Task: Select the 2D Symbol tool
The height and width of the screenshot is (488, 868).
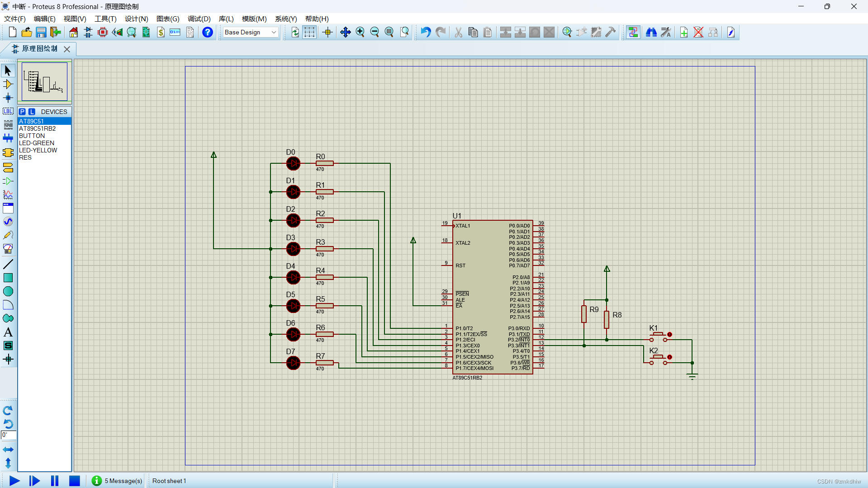Action: (x=8, y=346)
